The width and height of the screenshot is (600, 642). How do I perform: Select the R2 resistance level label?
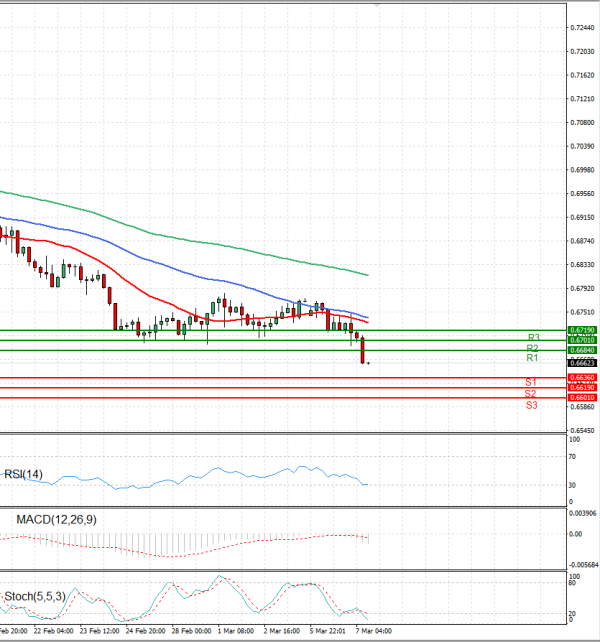(534, 347)
